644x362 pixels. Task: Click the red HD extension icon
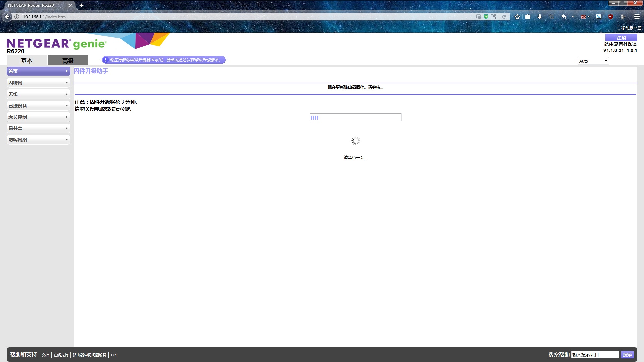tap(583, 17)
